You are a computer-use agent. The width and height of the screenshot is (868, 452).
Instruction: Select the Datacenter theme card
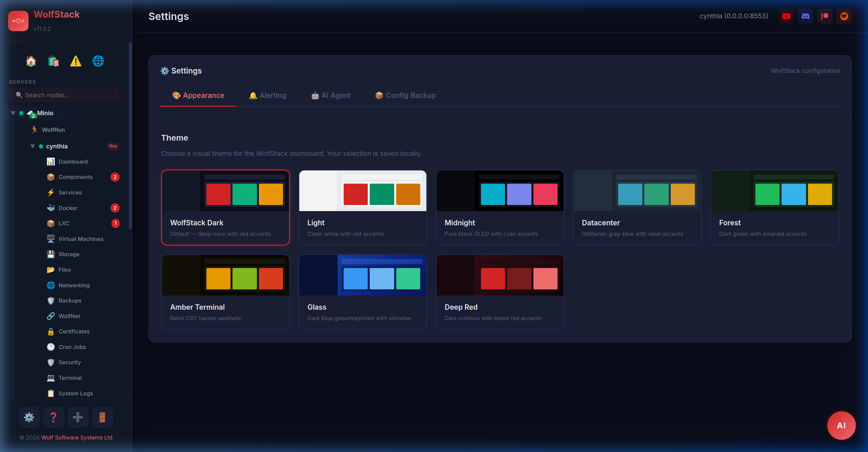[637, 207]
